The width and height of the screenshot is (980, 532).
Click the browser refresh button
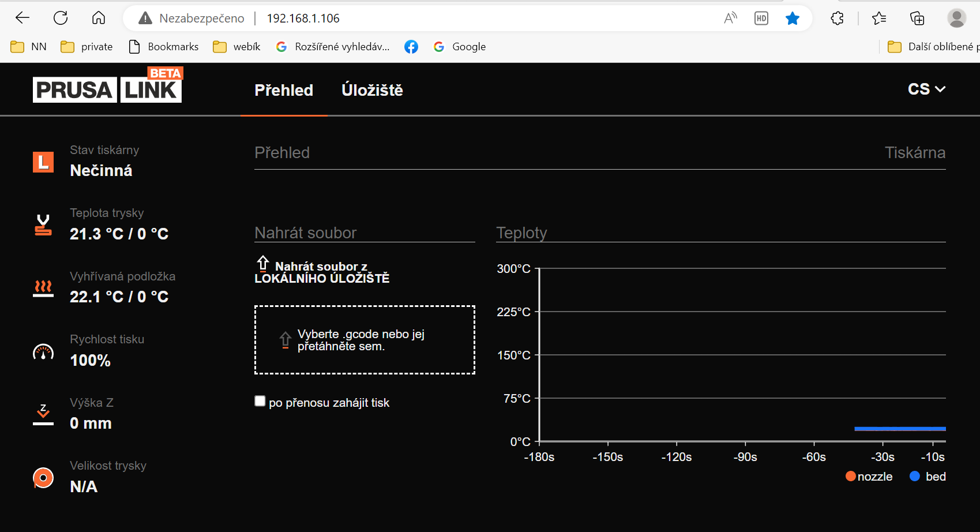61,18
